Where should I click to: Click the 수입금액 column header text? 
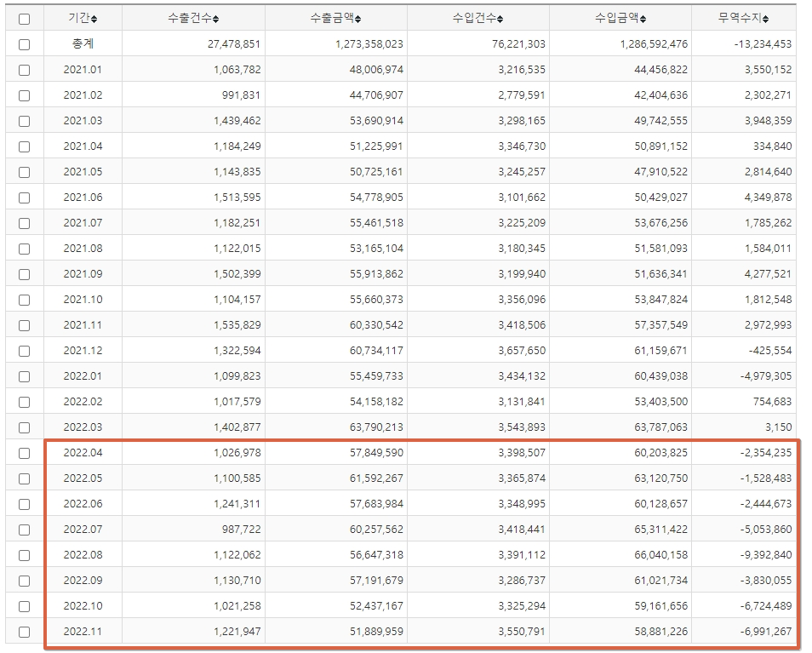617,18
